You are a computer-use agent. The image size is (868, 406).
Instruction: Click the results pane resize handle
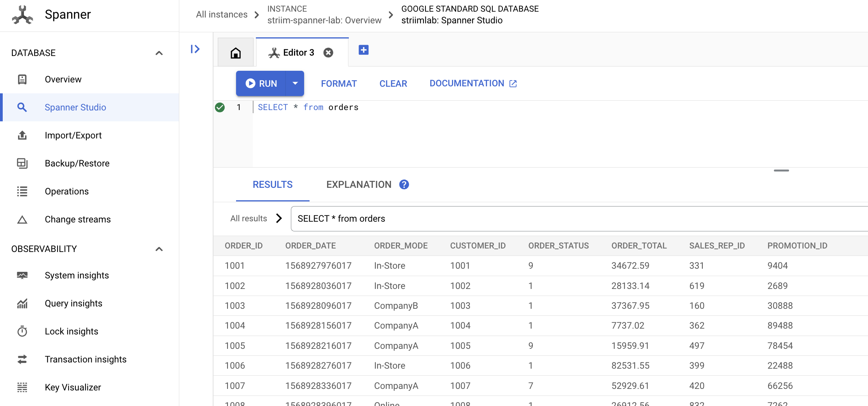coord(781,170)
